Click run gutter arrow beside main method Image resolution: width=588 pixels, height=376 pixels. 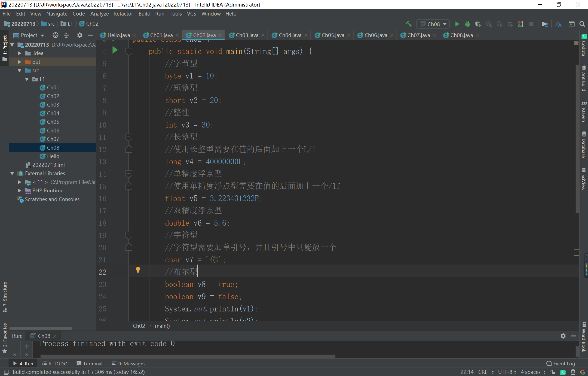click(x=115, y=50)
